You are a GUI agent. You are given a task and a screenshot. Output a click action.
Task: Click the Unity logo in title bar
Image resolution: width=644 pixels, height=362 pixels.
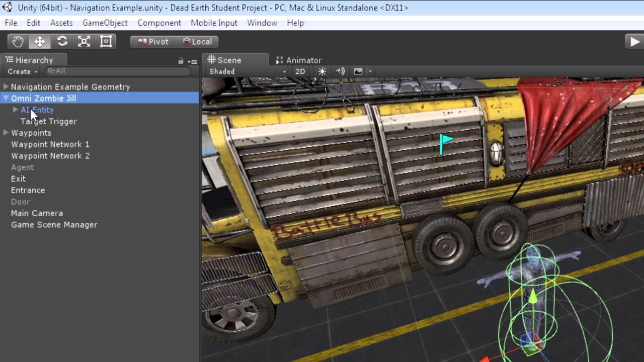8,7
